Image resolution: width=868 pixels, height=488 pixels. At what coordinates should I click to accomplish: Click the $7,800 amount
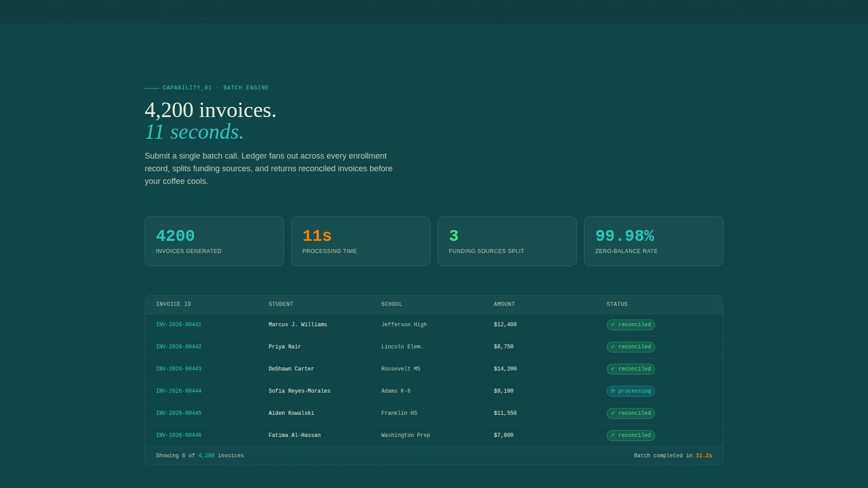tap(504, 435)
